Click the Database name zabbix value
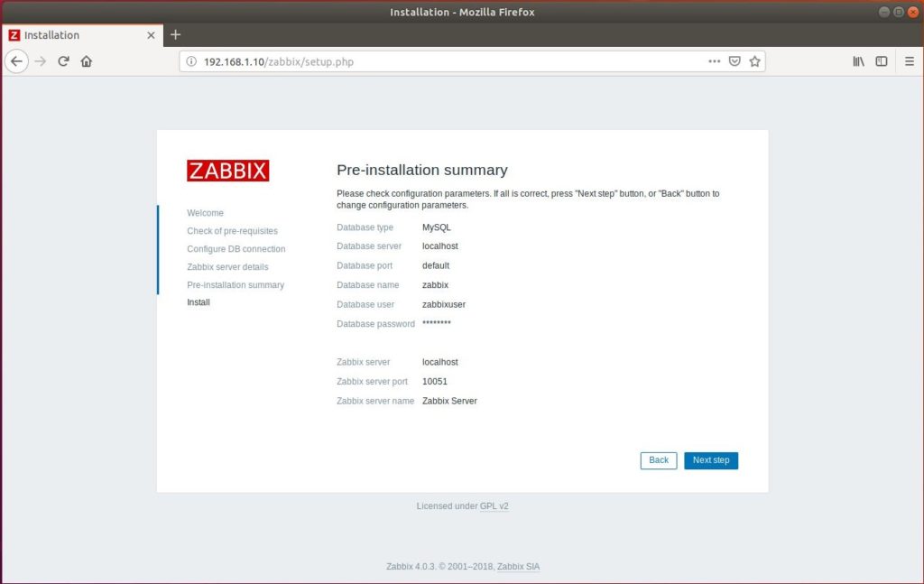924x584 pixels. point(435,285)
